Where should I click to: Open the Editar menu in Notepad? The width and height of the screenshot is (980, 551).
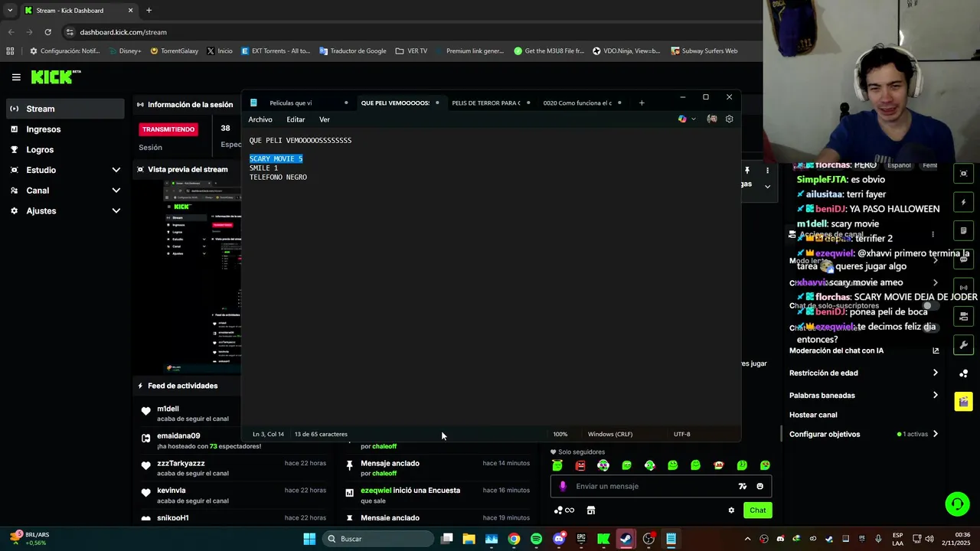(x=296, y=119)
